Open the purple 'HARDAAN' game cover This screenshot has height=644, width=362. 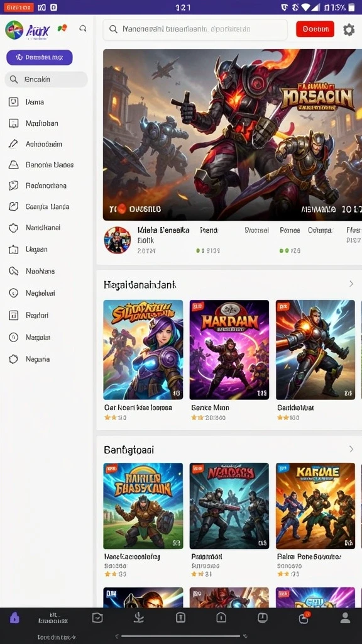click(229, 350)
